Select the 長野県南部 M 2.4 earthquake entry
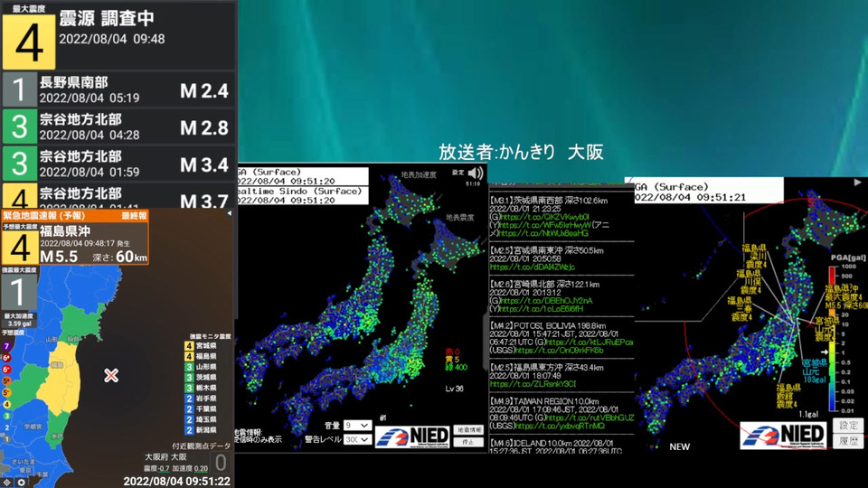 point(118,89)
